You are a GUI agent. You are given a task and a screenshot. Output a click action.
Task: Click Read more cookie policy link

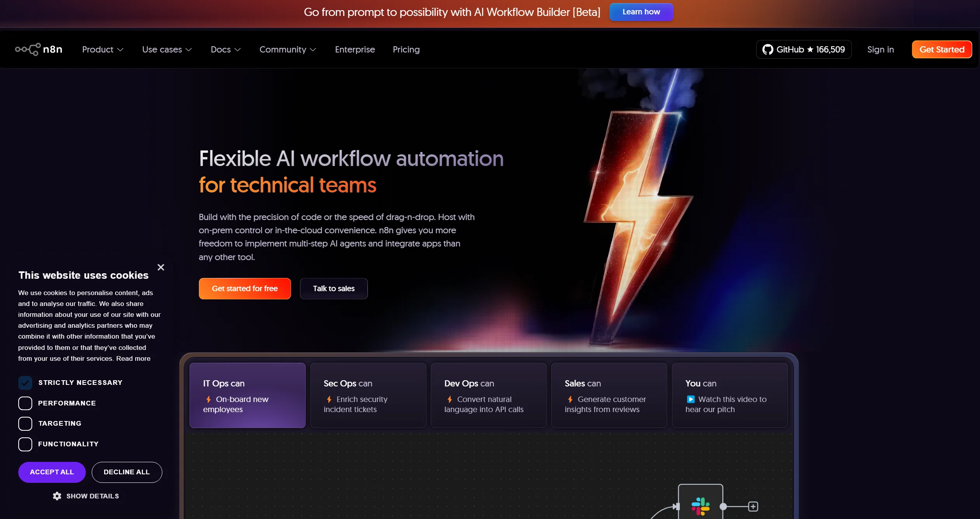133,358
